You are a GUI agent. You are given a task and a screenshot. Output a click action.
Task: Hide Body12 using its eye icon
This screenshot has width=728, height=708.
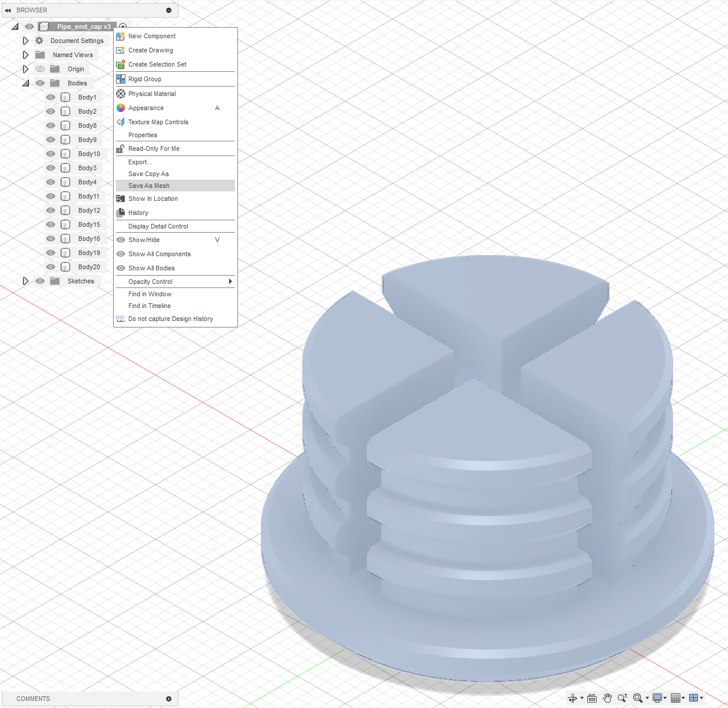tap(51, 210)
